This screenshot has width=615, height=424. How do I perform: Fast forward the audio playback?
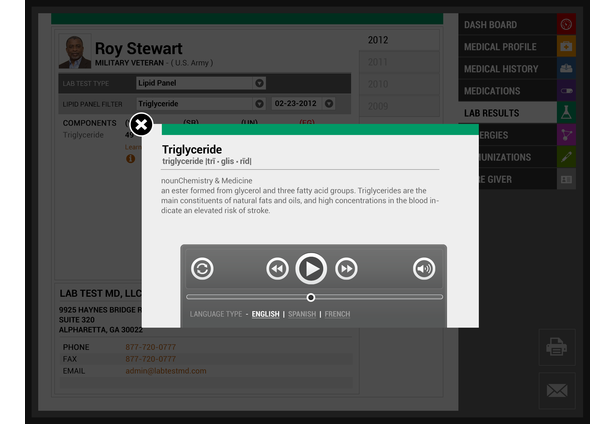pyautogui.click(x=346, y=269)
